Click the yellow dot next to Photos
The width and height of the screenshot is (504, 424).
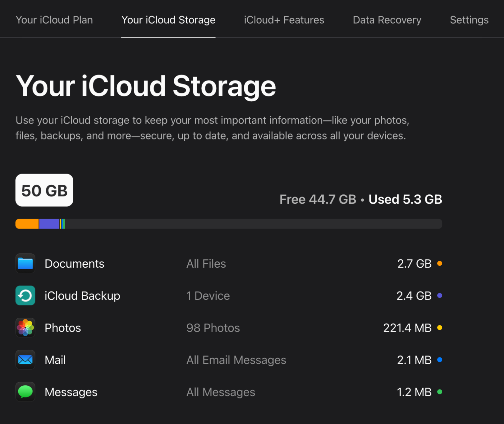pyautogui.click(x=440, y=328)
